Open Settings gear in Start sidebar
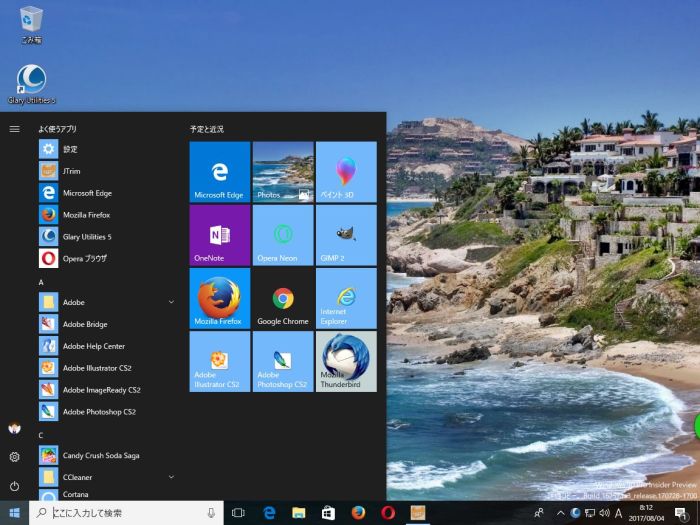 (x=14, y=457)
